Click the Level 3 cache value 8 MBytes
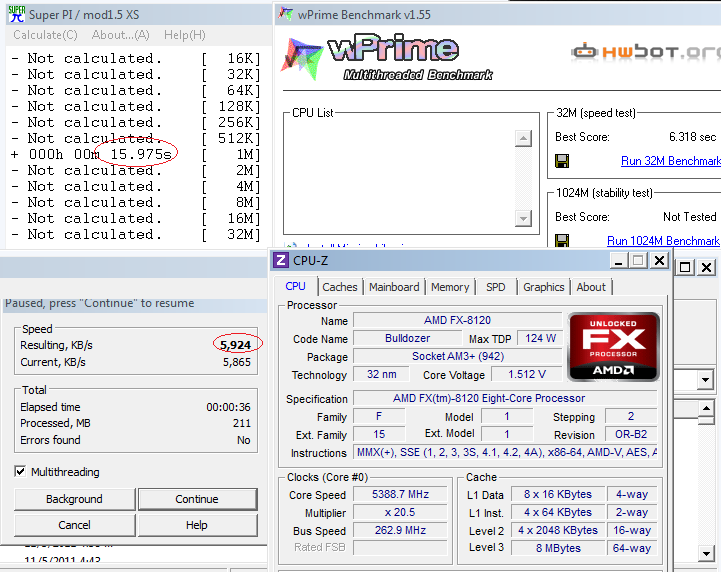Screen dimensions: 721x572 tap(558, 548)
